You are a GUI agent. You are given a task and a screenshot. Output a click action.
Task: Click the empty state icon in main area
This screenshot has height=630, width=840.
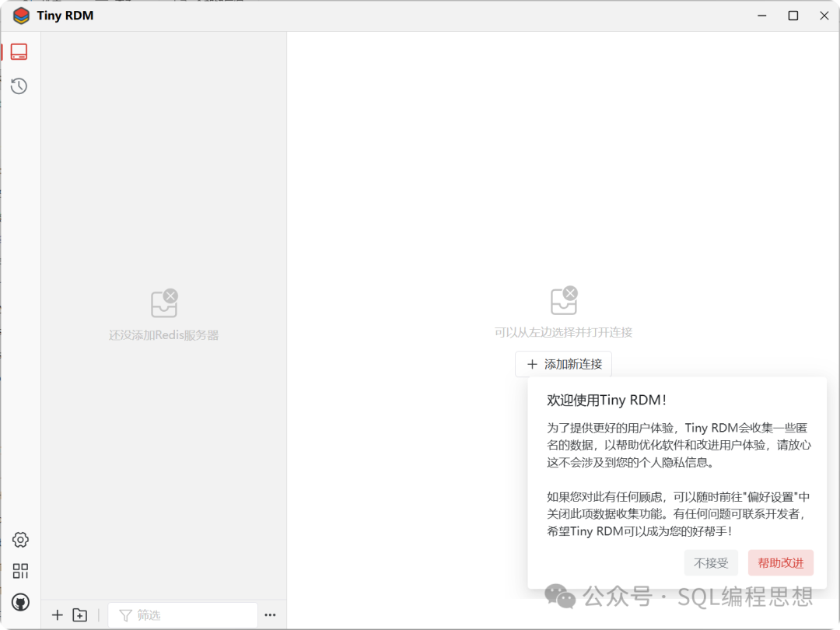(x=564, y=300)
